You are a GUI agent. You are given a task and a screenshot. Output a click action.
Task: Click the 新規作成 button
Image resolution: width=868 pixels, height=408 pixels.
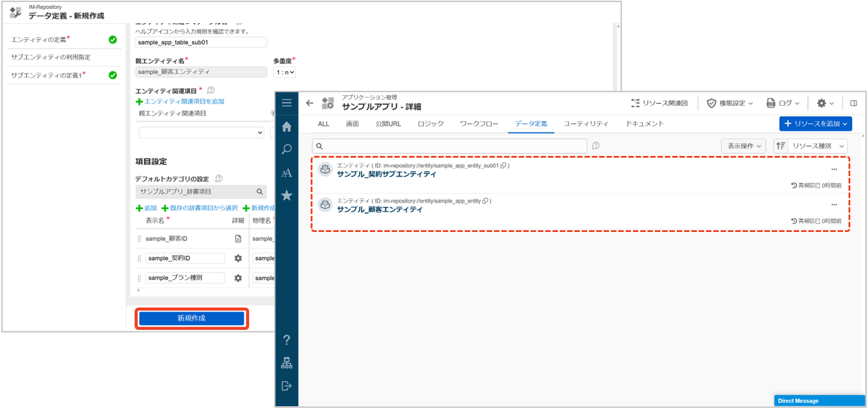(192, 318)
